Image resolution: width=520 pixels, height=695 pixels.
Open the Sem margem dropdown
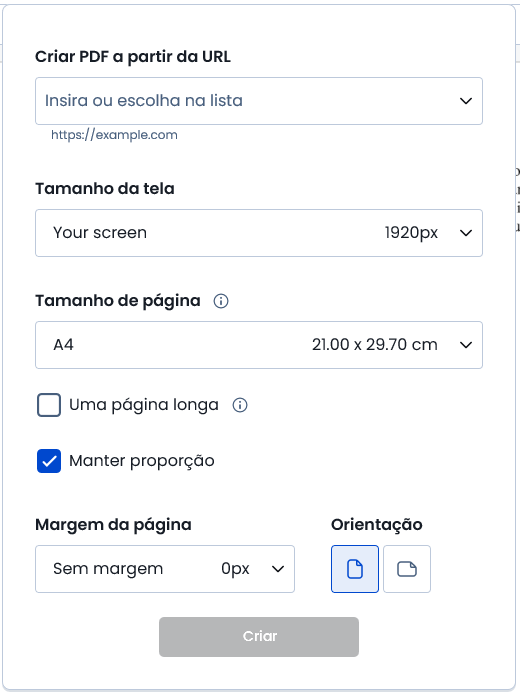(165, 569)
